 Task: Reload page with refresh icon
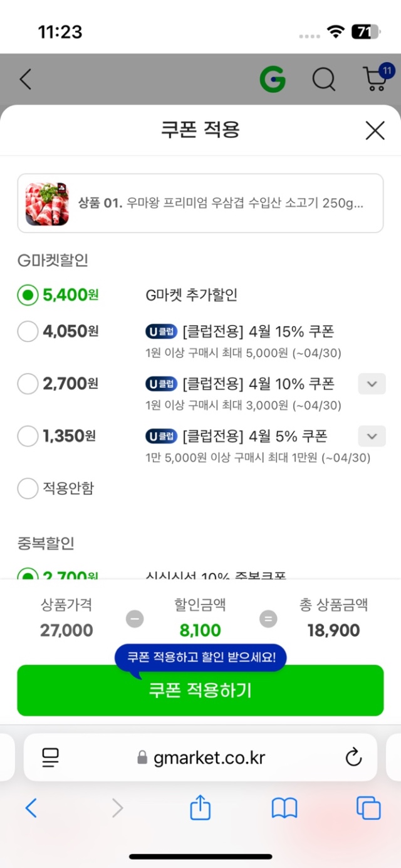(354, 757)
